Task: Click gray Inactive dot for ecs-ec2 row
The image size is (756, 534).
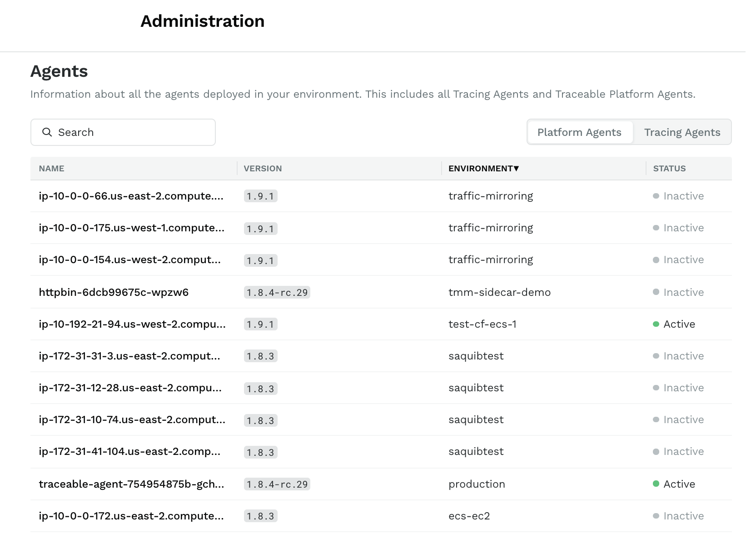Action: coord(656,516)
